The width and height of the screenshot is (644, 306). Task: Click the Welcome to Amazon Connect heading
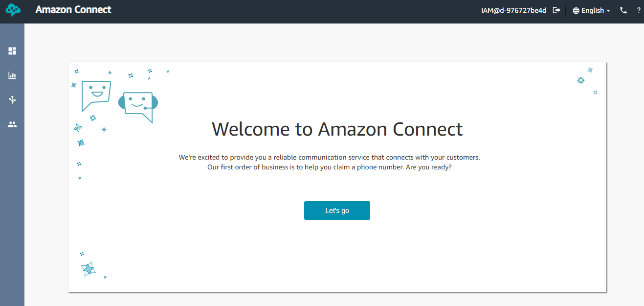click(337, 129)
